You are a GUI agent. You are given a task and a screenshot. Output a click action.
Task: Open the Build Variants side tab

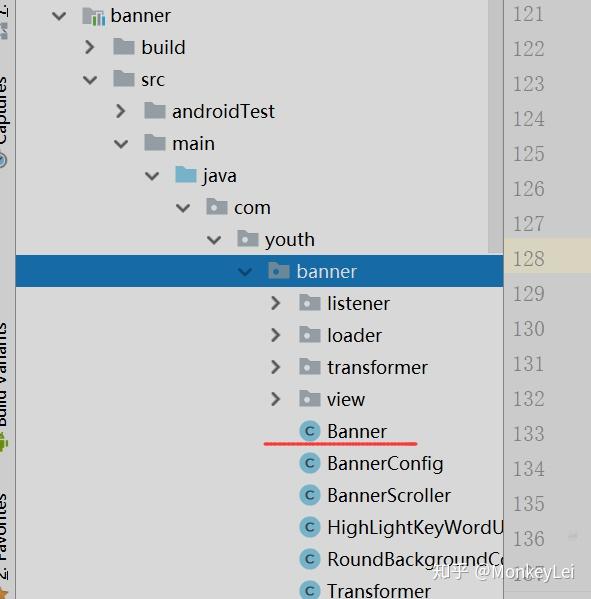(4, 374)
